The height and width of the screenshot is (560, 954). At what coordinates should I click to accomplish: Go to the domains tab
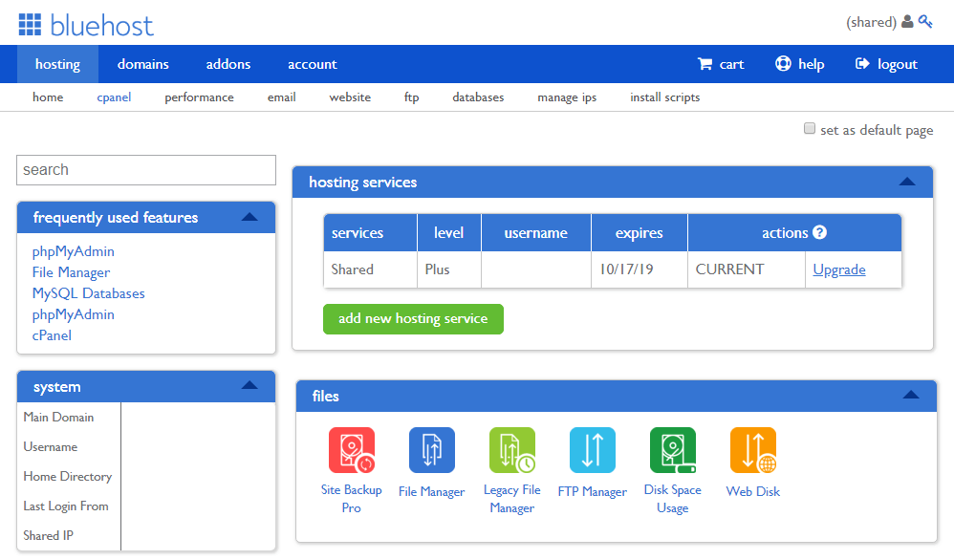[x=143, y=64]
